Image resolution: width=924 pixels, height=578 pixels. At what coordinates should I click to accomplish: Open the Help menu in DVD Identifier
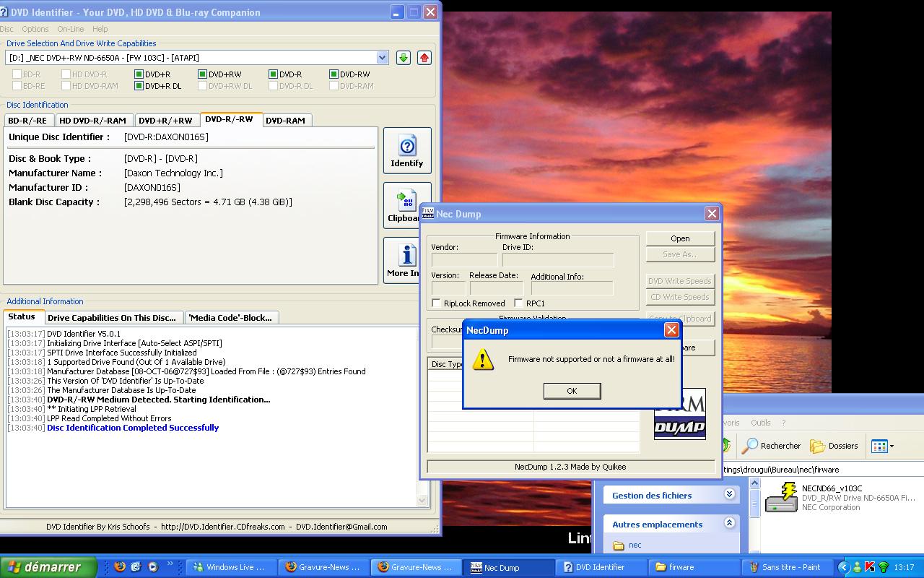(100, 29)
